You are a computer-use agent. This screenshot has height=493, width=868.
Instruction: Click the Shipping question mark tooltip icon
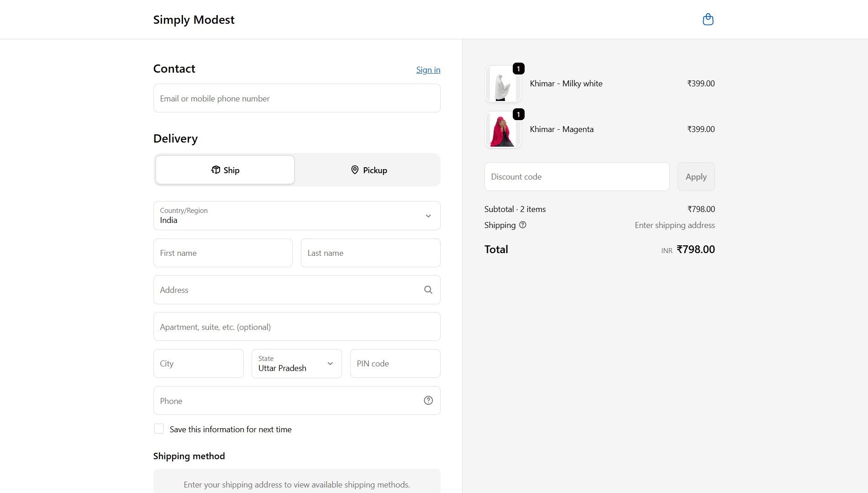[x=523, y=225]
